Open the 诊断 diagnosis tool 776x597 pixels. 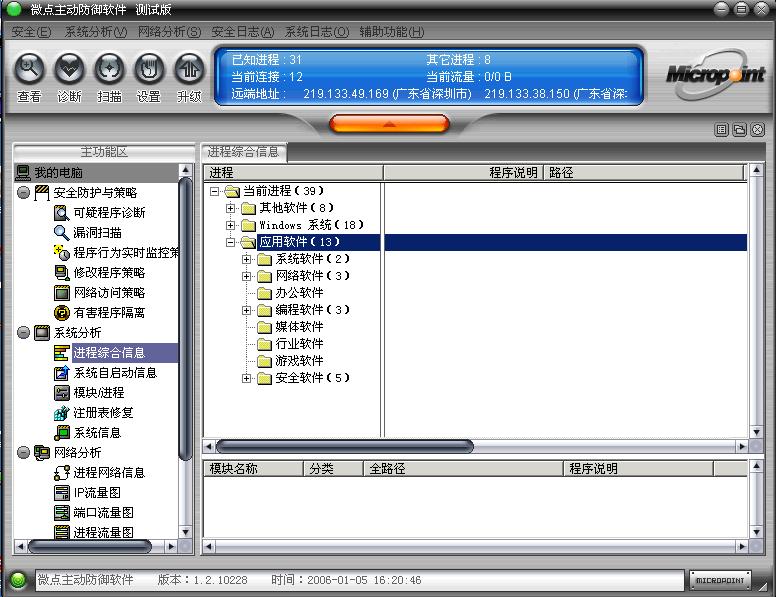pos(69,68)
